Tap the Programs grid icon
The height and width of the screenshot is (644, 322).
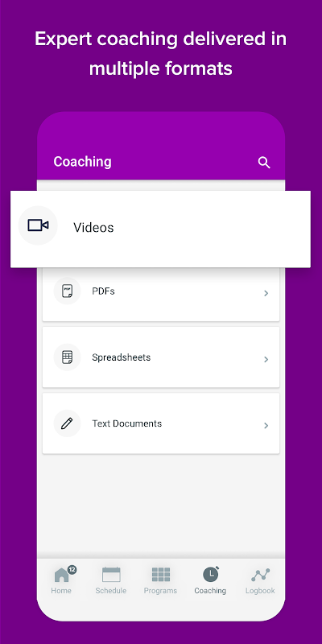click(x=160, y=575)
